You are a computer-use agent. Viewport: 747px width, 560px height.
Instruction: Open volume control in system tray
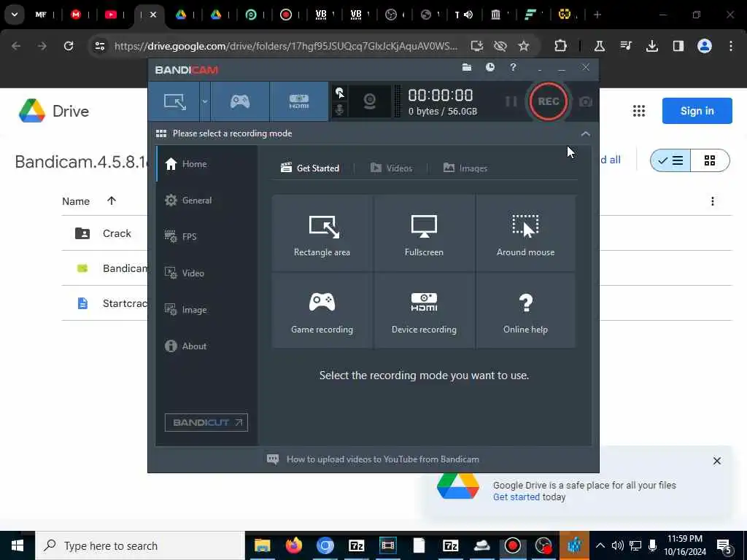pyautogui.click(x=617, y=545)
